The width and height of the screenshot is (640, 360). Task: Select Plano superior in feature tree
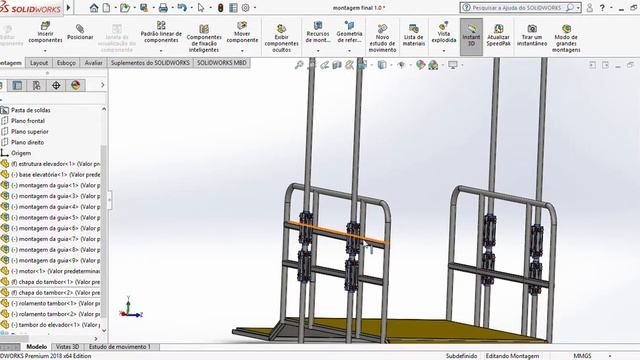29,131
